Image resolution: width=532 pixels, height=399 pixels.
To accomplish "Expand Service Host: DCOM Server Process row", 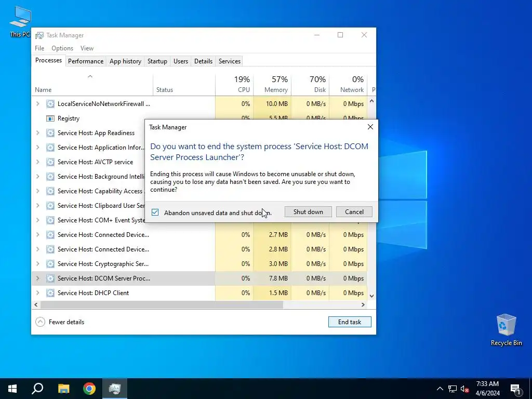I will tap(37, 278).
